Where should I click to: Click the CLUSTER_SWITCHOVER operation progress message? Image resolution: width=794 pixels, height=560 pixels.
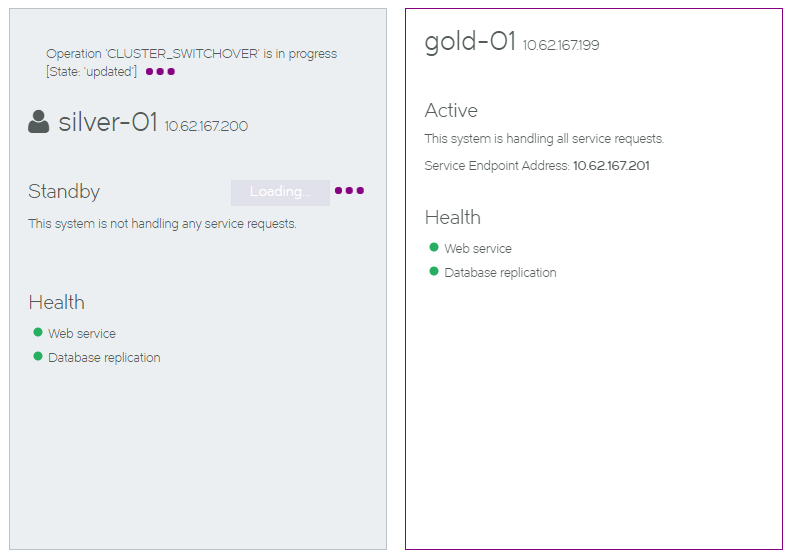click(x=191, y=62)
